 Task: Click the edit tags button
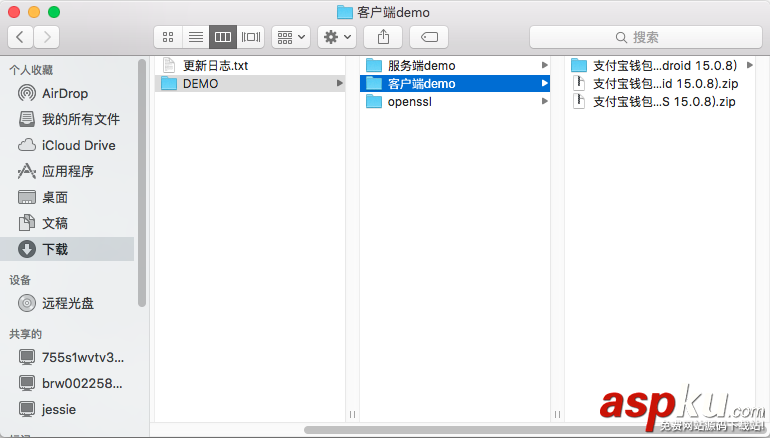coord(429,37)
